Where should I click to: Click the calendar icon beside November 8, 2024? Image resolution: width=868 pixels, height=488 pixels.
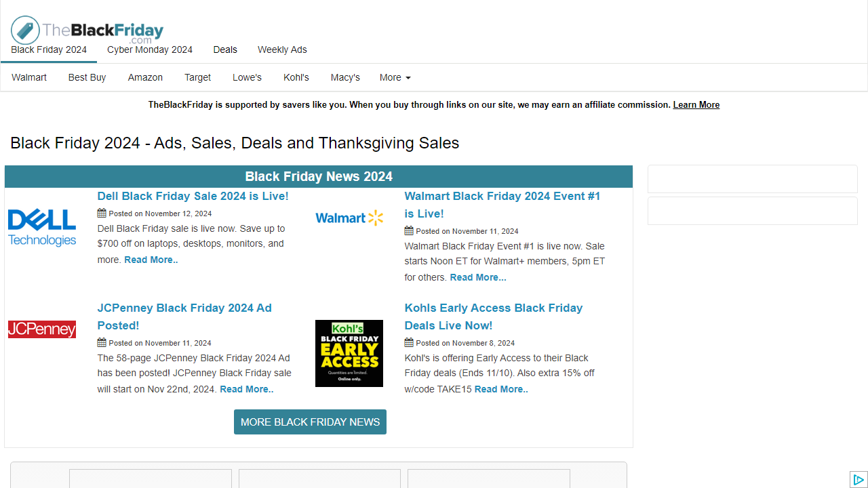[x=408, y=343]
